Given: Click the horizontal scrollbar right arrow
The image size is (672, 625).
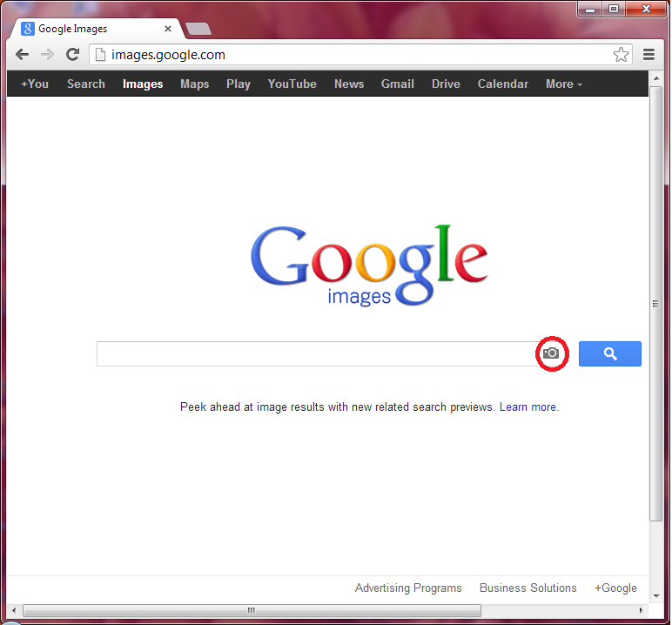Looking at the screenshot, I should point(642,610).
